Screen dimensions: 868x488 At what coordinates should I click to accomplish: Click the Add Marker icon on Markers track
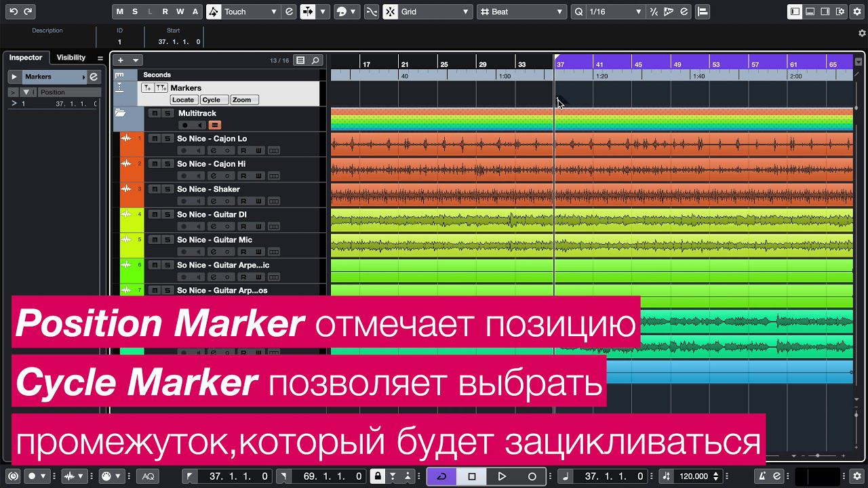point(148,88)
